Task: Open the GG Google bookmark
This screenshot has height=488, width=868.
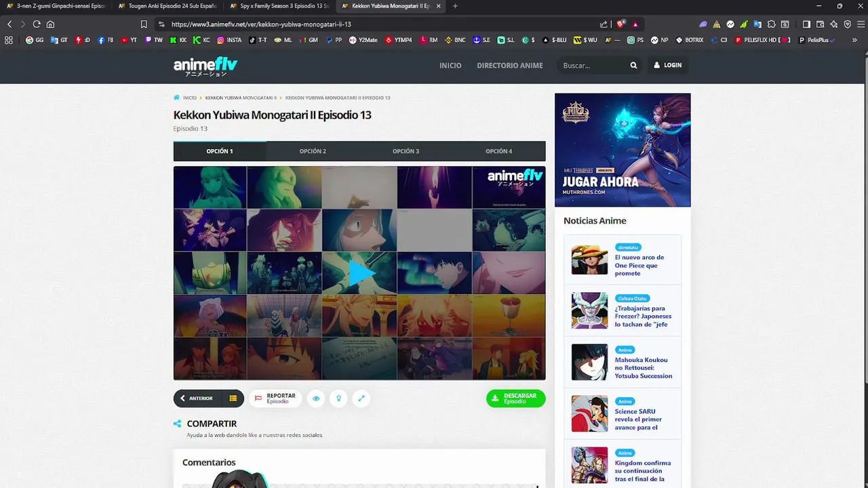Action: [35, 40]
